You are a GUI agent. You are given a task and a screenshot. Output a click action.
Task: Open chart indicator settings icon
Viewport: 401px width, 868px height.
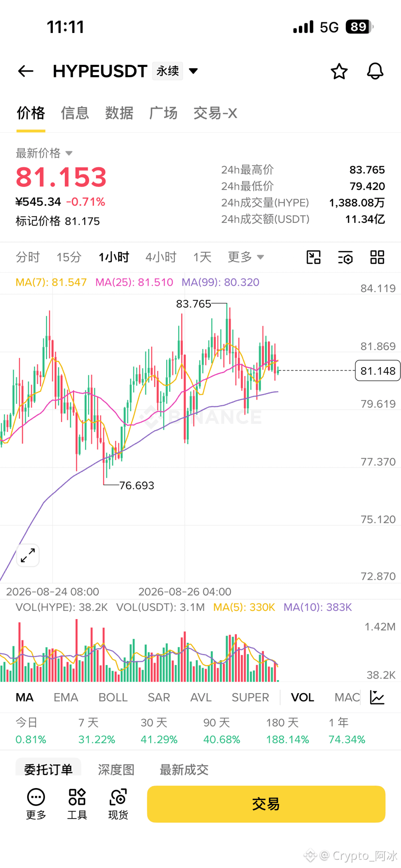tap(345, 257)
